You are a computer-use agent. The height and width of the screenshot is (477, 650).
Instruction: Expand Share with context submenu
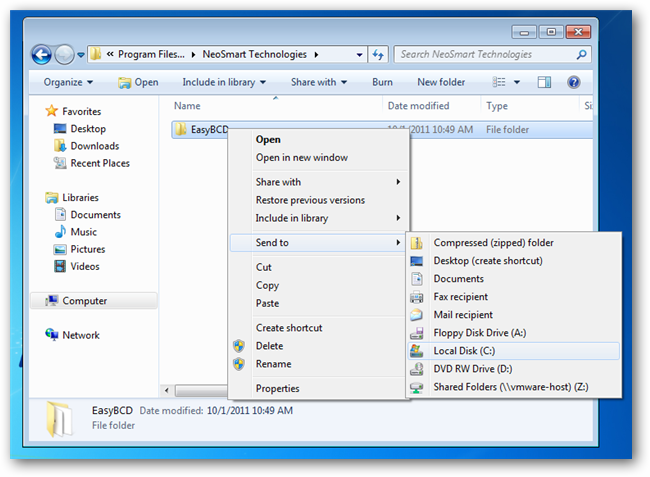[x=318, y=182]
